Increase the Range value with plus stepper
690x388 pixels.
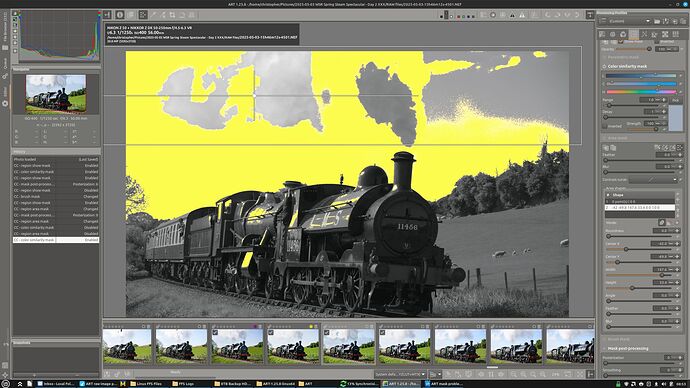tap(664, 100)
